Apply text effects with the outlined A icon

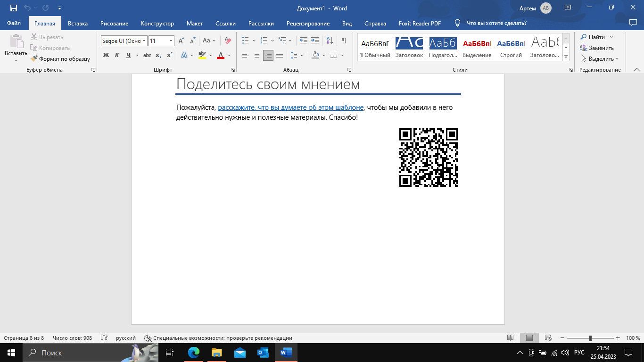click(184, 55)
